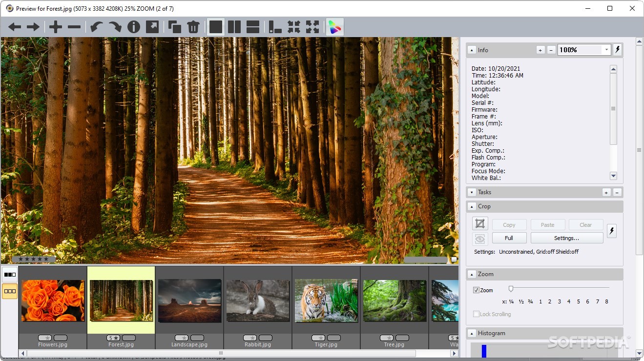Collapse the Crop panel
Screen dimensions: 644x361
471,206
